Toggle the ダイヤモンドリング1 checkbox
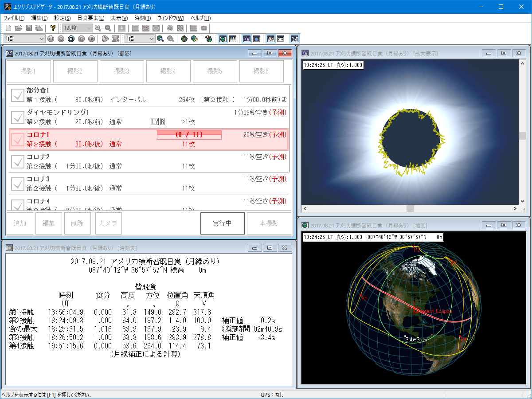The image size is (532, 399). [18, 117]
